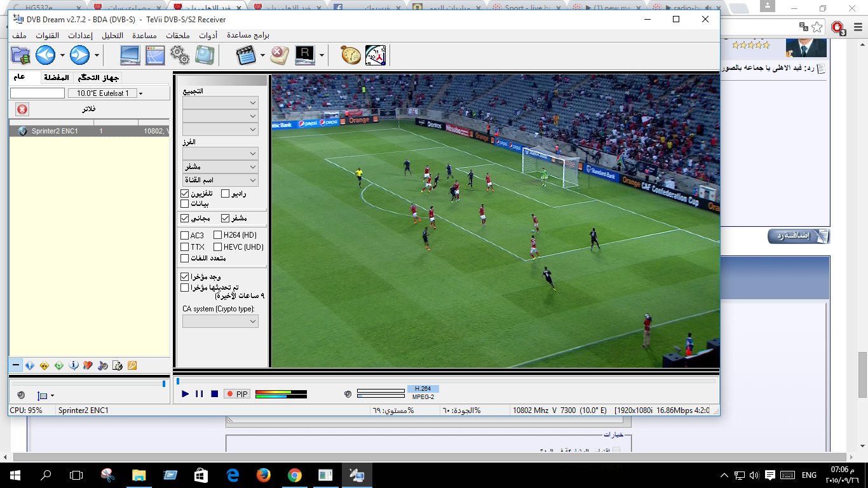Enable the HEVC (UHD) checkbox
Screen dimensions: 868x488
218,247
